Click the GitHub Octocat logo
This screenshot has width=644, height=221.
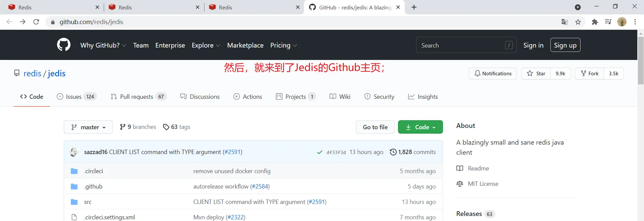point(64,45)
